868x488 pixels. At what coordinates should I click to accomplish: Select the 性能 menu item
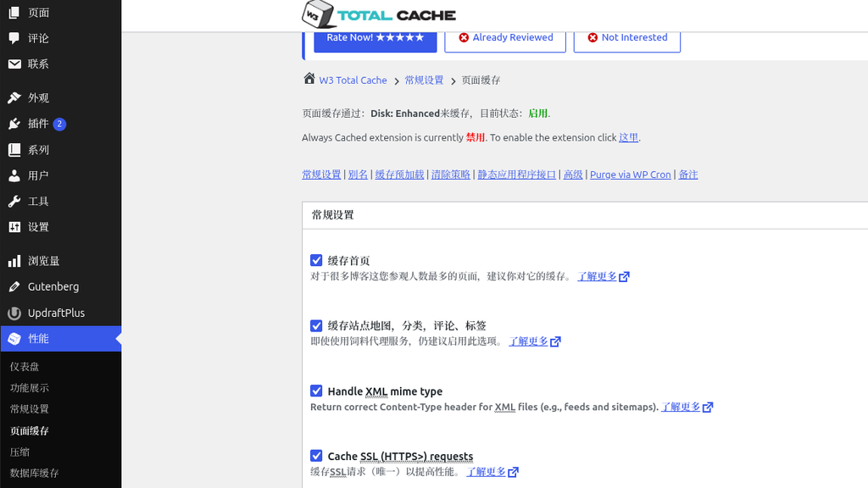click(x=60, y=339)
